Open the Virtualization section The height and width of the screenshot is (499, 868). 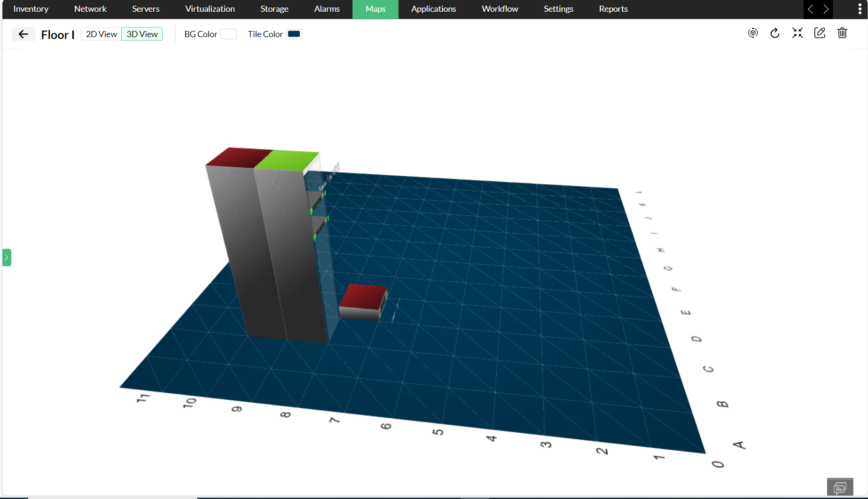coord(210,9)
